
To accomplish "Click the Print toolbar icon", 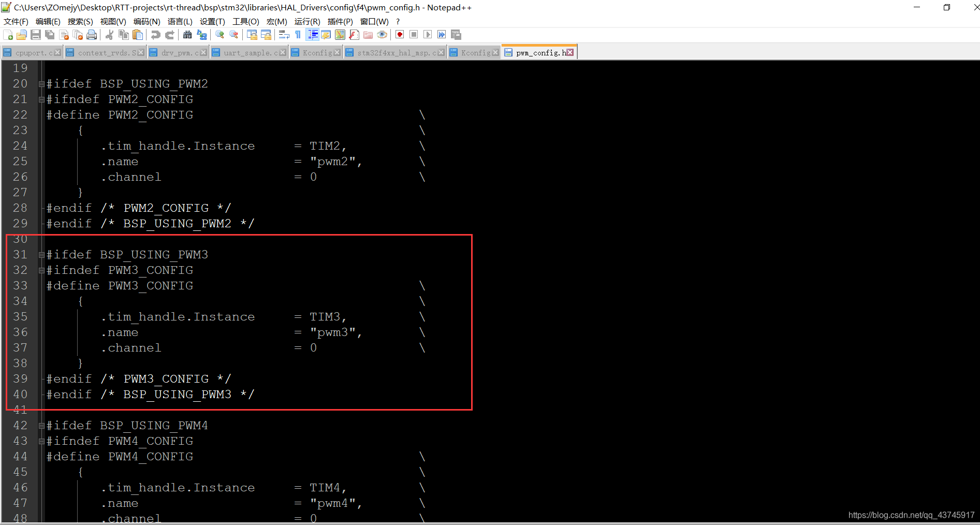I will pos(92,35).
